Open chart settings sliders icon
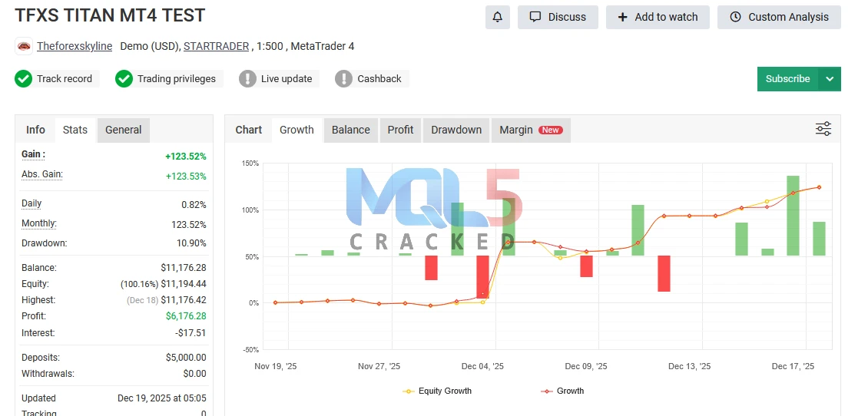The image size is (868, 416). point(823,129)
